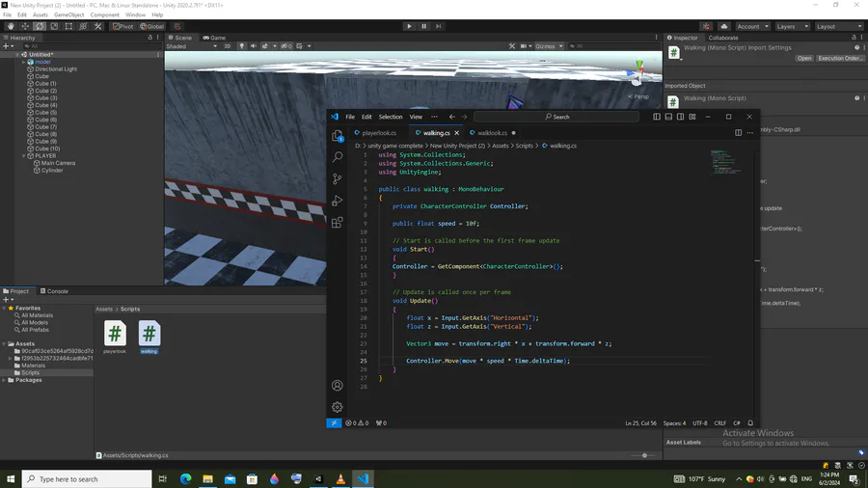This screenshot has height=488, width=868.
Task: Open the Account dropdown
Action: point(752,26)
